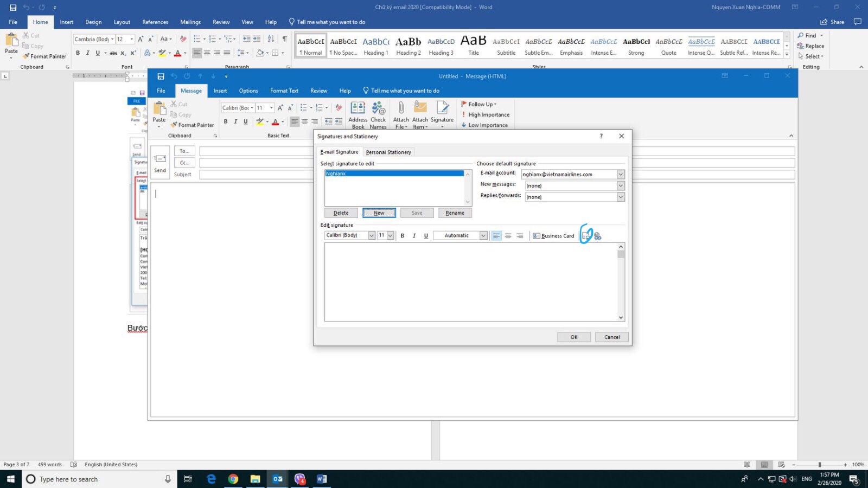
Task: Click Replace in Word Editing group
Action: [x=810, y=46]
